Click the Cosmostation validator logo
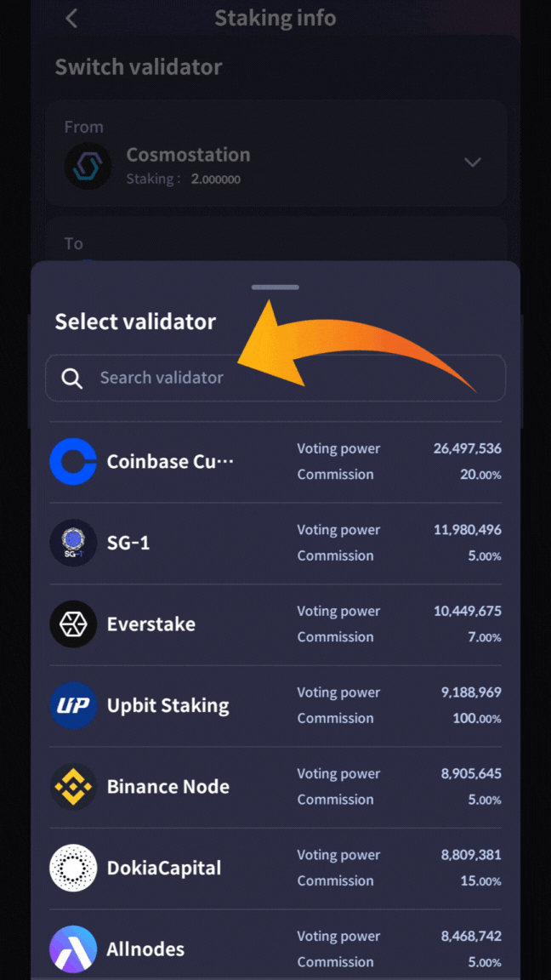551x980 pixels. point(88,166)
